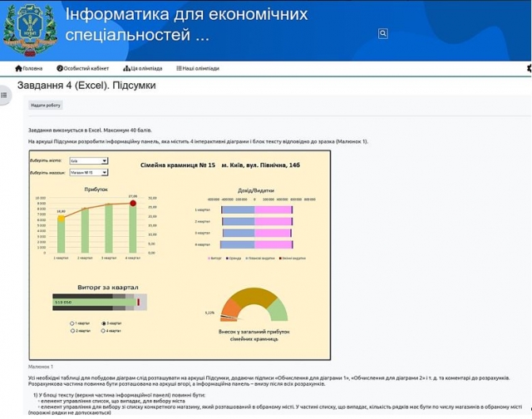Go to Головна menu item
Screen dimensions: 532x419
point(32,68)
